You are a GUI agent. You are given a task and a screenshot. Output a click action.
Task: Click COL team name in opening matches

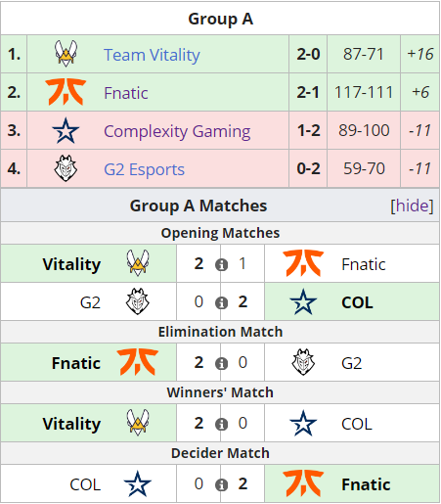point(357,302)
